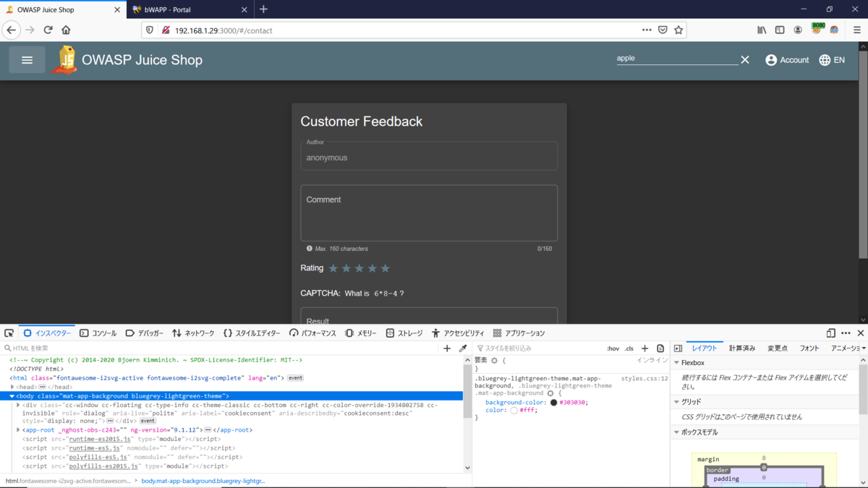
Task: Click into the Comment text area
Action: coord(429,213)
